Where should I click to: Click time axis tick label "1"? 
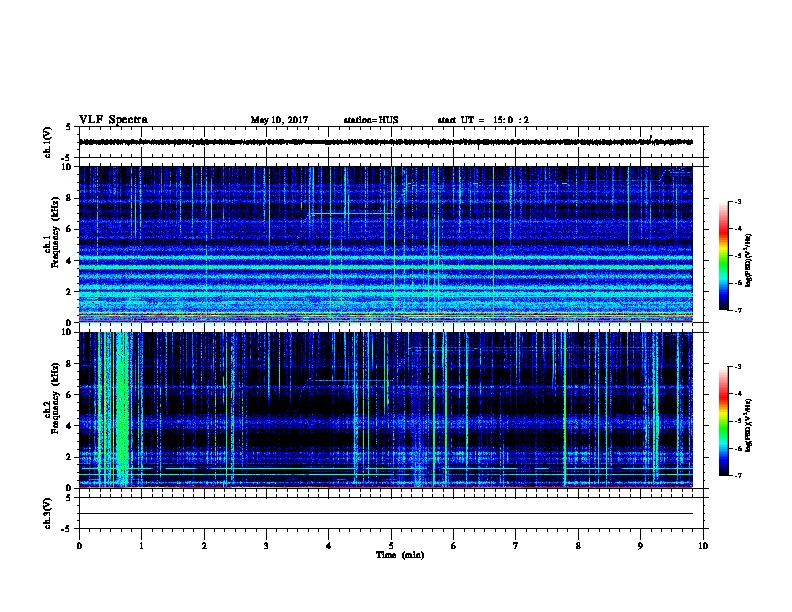tap(142, 546)
